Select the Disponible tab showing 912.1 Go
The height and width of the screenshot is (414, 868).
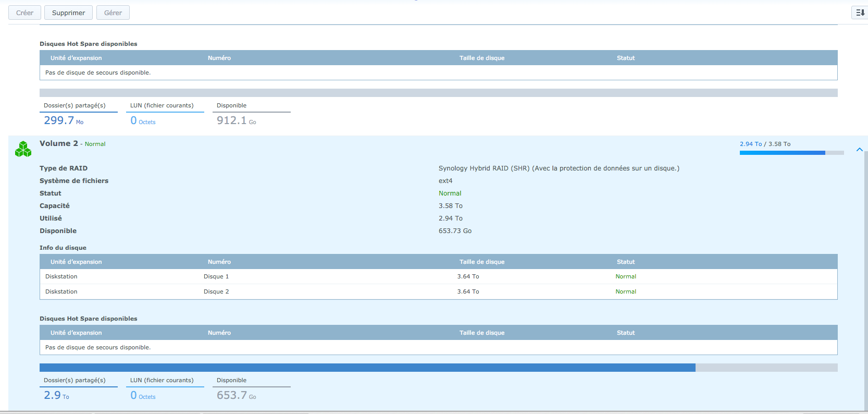(251, 114)
